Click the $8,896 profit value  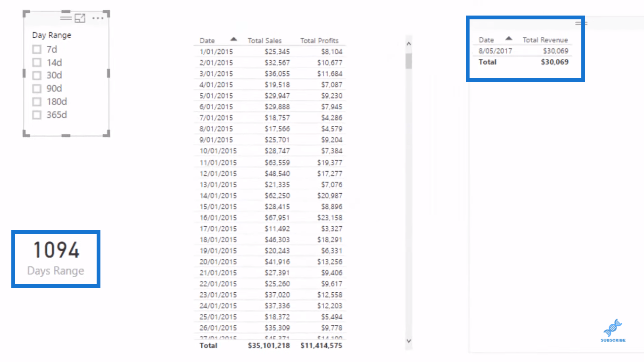(x=331, y=206)
